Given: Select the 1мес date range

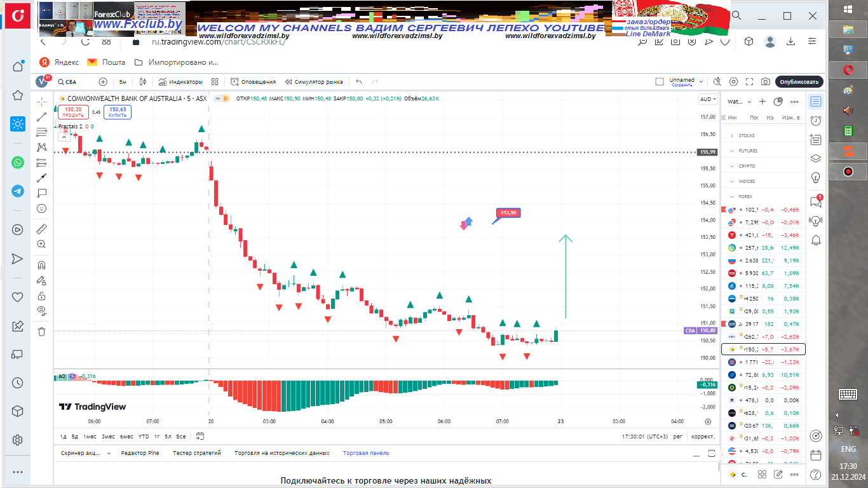Looking at the screenshot, I should click(x=90, y=437).
